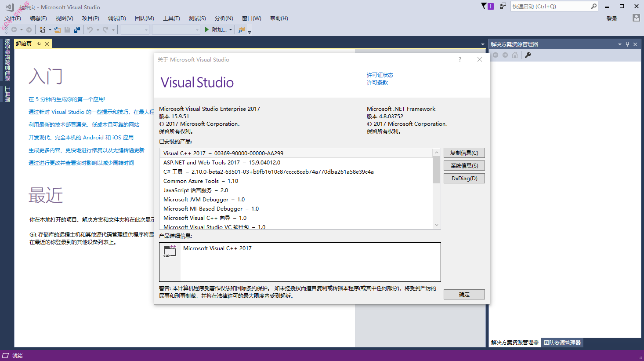Screen dimensions: 644x361
Task: Open the 帮助(H) menu
Action: click(279, 18)
